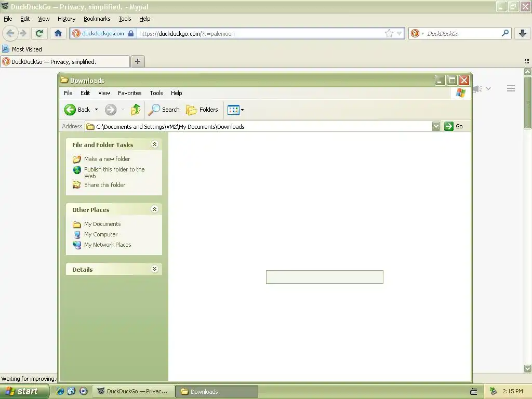
Task: Go to My Network Places
Action: coord(108,245)
